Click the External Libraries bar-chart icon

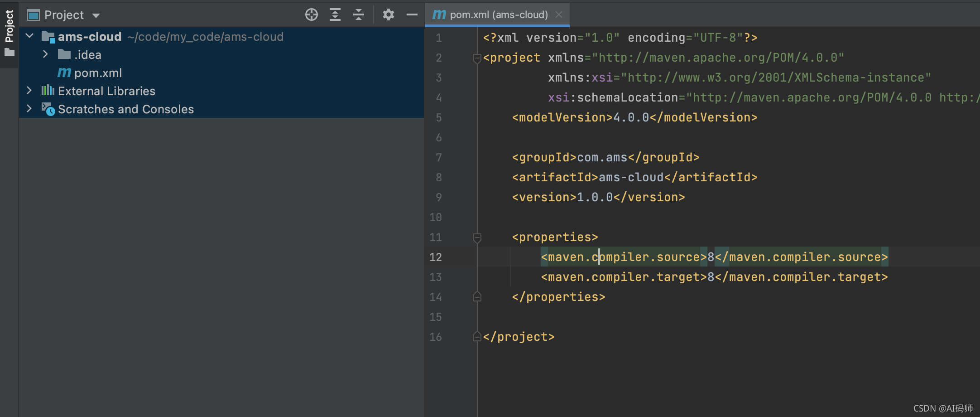pyautogui.click(x=48, y=91)
